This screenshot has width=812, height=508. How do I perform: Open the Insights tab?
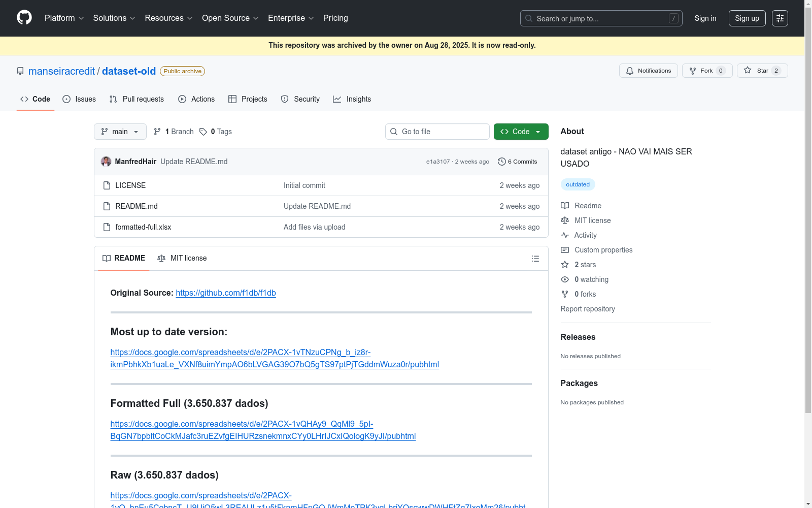pyautogui.click(x=352, y=99)
